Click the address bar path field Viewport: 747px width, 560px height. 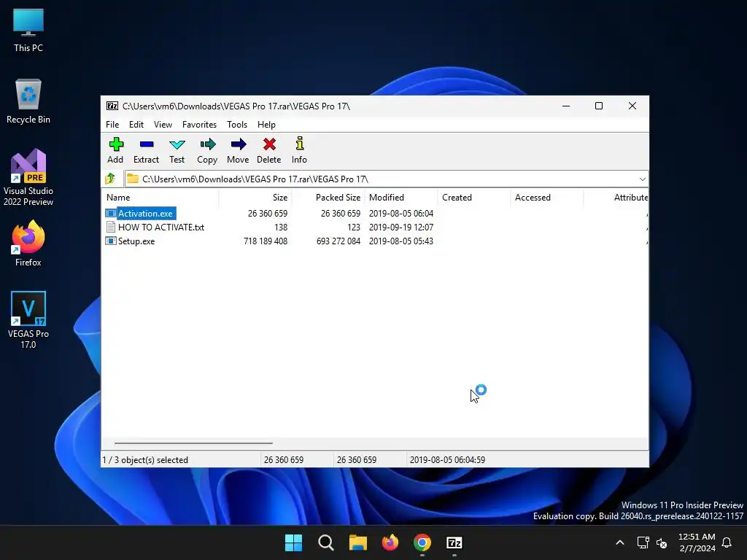click(x=387, y=179)
